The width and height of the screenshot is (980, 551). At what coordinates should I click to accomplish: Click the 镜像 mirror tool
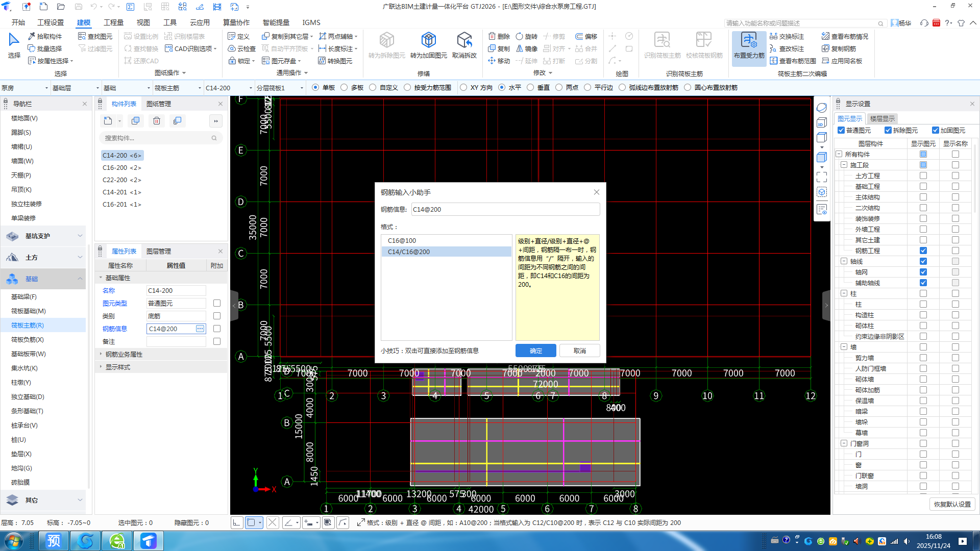coord(526,48)
